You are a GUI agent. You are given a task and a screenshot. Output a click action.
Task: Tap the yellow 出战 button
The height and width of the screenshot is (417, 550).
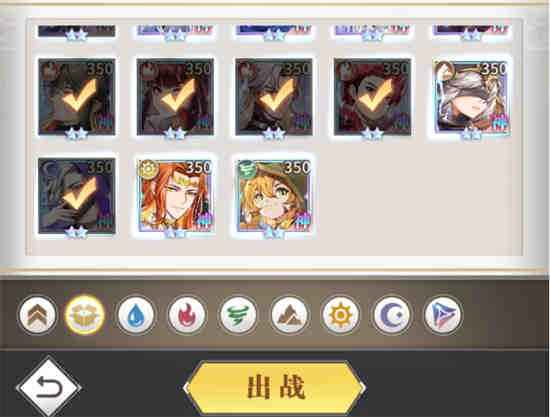[275, 387]
